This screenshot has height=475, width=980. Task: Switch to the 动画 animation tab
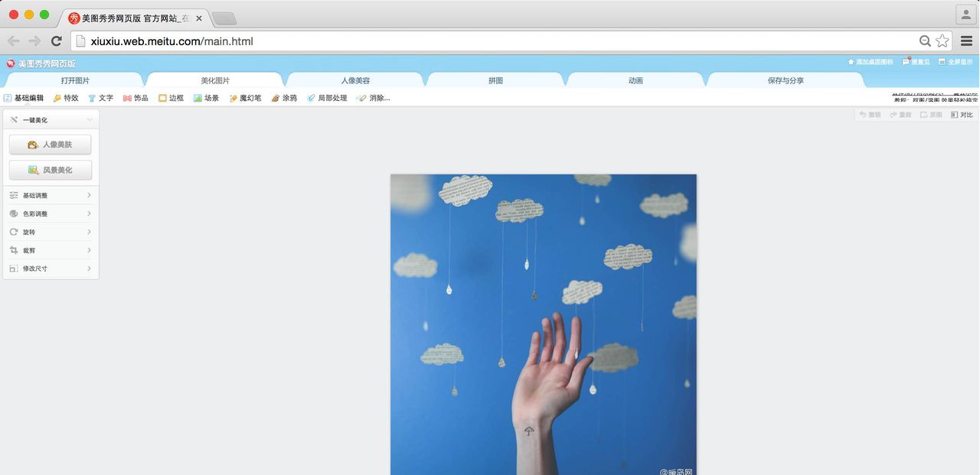(x=635, y=80)
